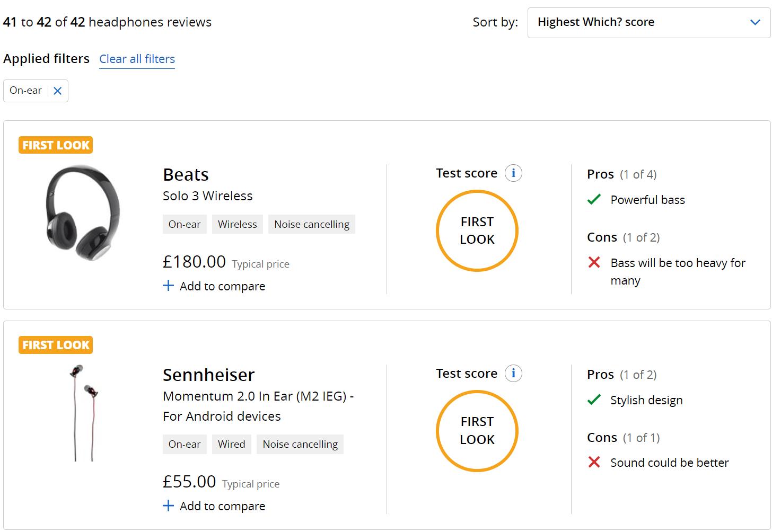772x532 pixels.
Task: Click the orange FIRST LOOK badge above Beats
Action: pos(56,145)
